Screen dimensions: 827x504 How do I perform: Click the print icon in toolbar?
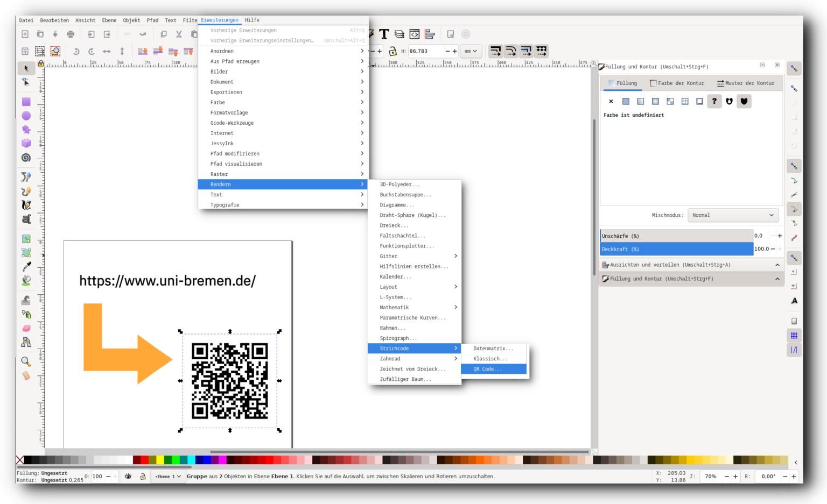pos(71,34)
